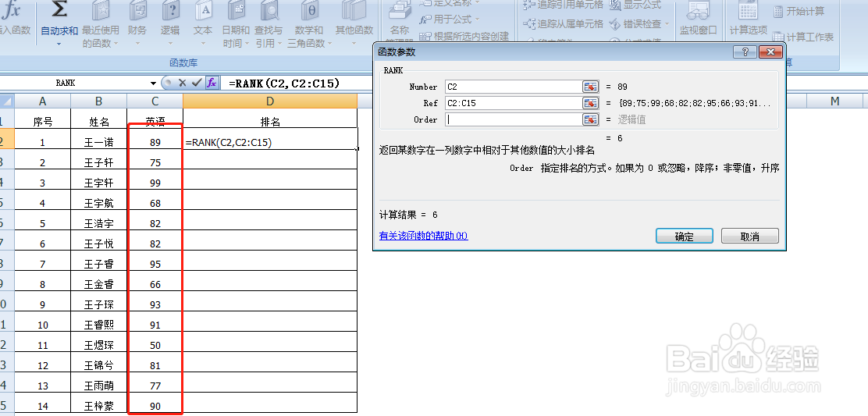868x416 pixels.
Task: Open the Logical (逻辑) functions list
Action: [x=170, y=25]
